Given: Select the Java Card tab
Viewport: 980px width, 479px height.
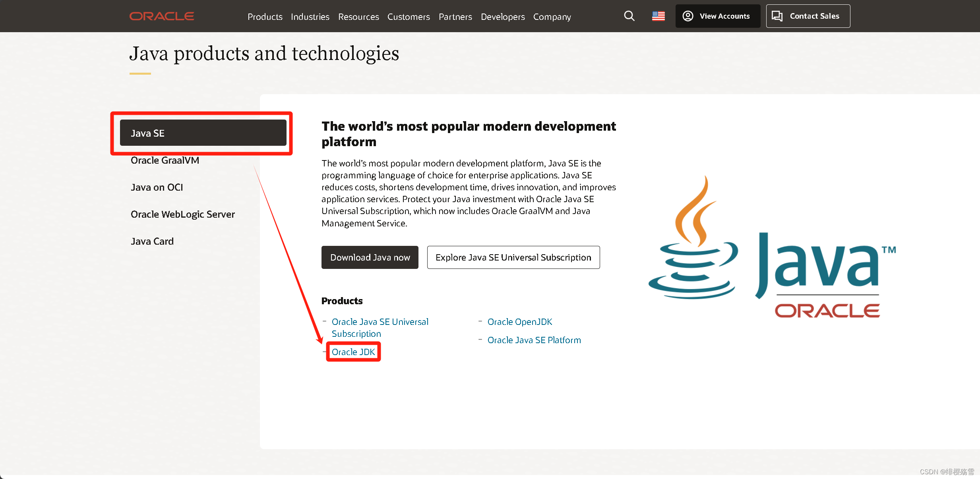Looking at the screenshot, I should click(152, 241).
